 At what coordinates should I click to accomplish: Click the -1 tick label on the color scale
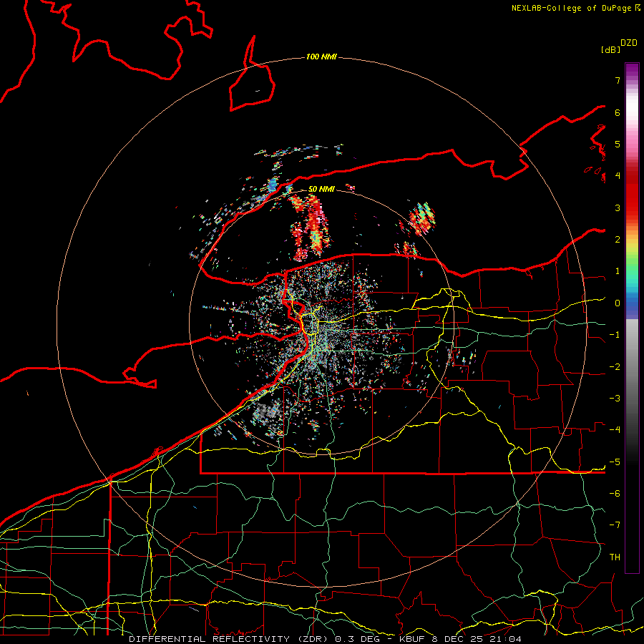pos(615,335)
